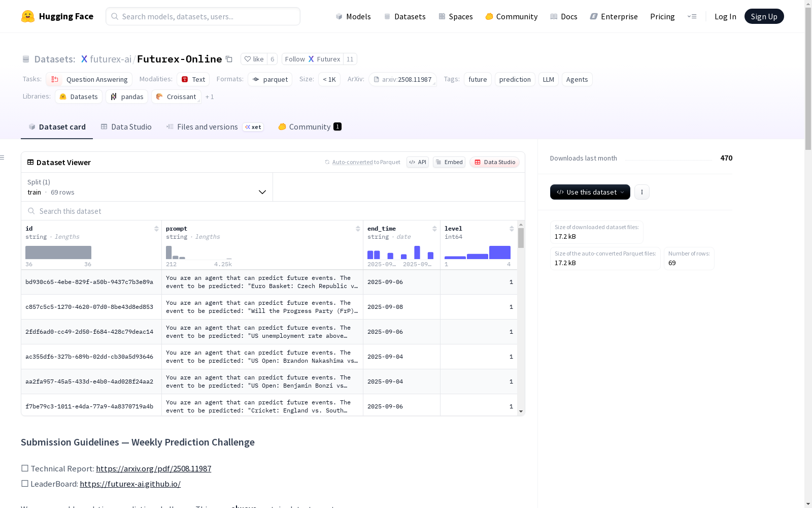Open Pricing in the top navigation
The width and height of the screenshot is (812, 508).
click(662, 16)
